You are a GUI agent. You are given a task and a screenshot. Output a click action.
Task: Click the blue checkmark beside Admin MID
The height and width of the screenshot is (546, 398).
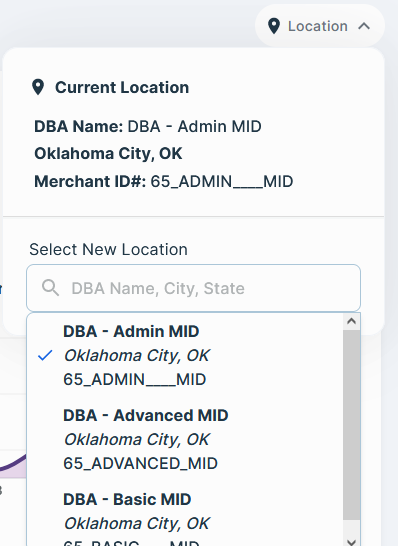45,355
